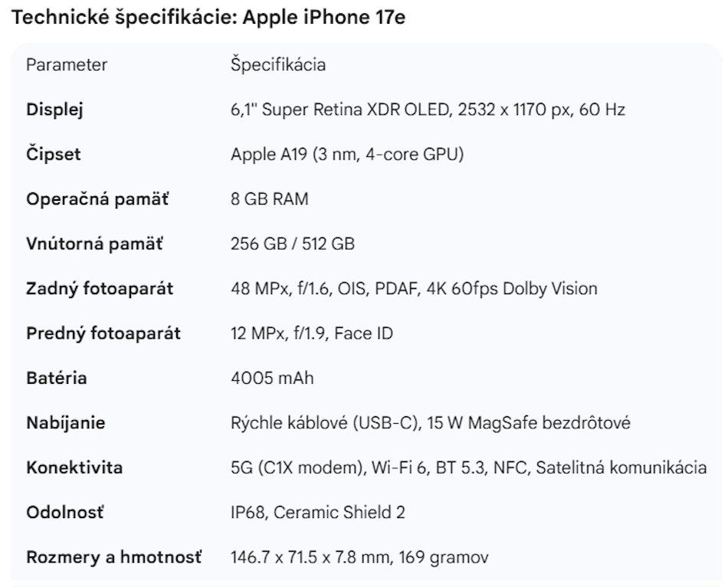
Task: Select the "Čipset" row label
Action: tap(53, 155)
